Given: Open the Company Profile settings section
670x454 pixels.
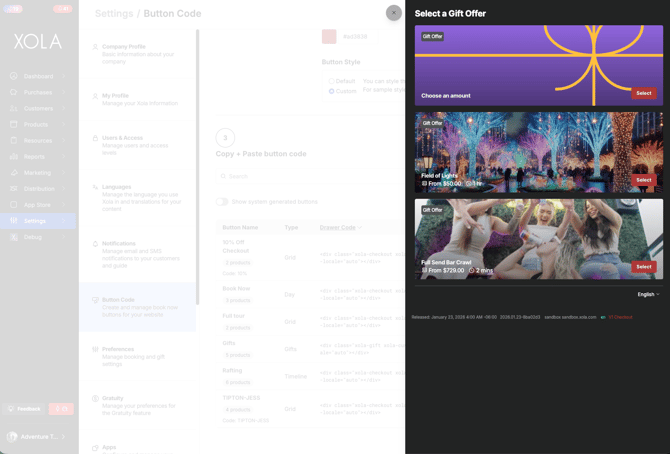Looking at the screenshot, I should 137,54.
